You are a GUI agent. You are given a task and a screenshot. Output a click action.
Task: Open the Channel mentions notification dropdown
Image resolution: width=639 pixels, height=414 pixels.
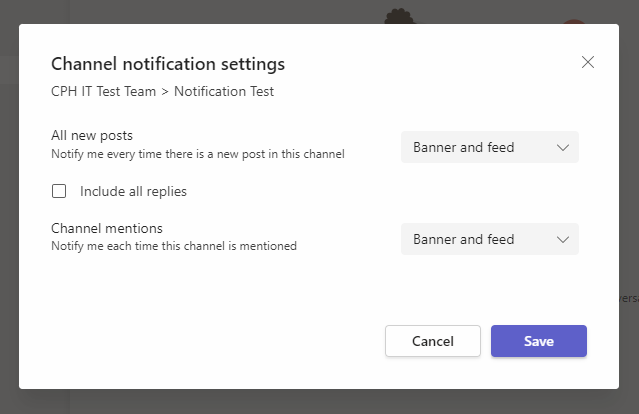490,239
